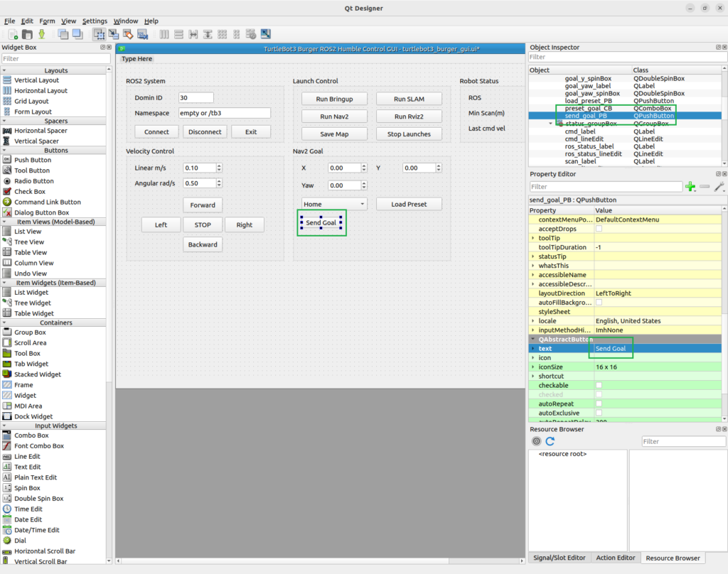Click the Type Here menu placeholder
This screenshot has height=574, width=728.
point(136,59)
